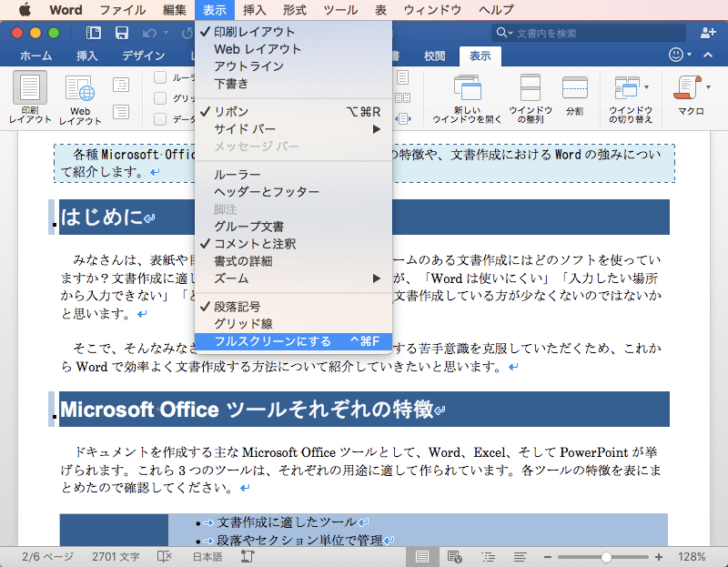The image size is (728, 567).
Task: Adjust the zoom slider handle
Action: (606, 557)
